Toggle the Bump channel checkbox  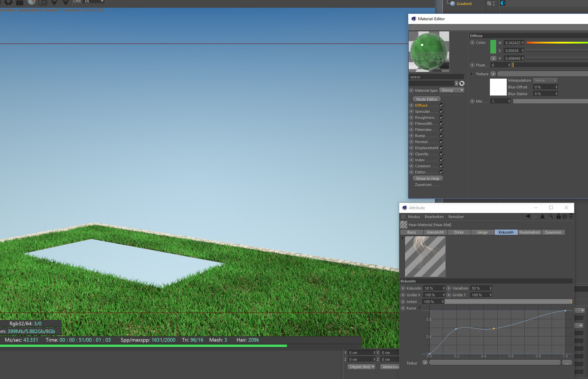pyautogui.click(x=442, y=136)
